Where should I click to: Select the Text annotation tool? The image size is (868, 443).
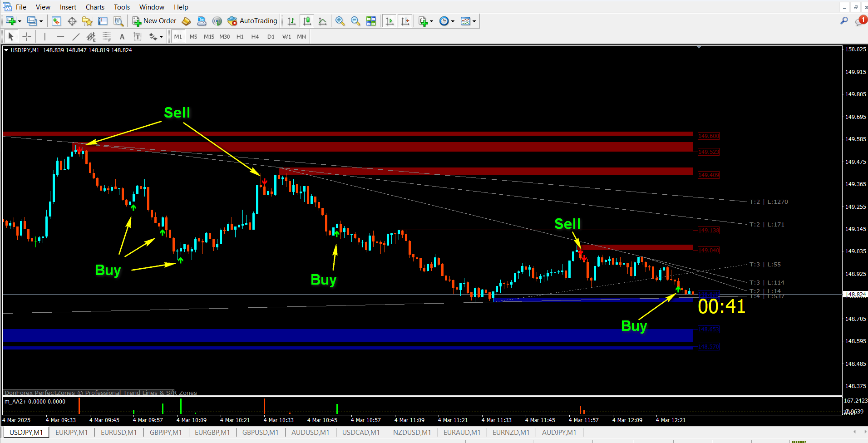tap(122, 36)
